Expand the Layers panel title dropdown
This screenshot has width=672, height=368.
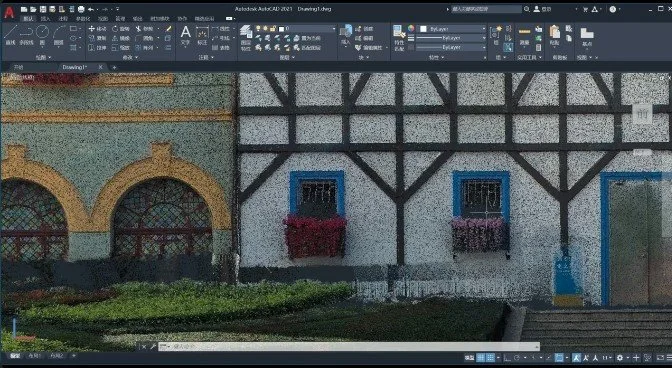[287, 57]
